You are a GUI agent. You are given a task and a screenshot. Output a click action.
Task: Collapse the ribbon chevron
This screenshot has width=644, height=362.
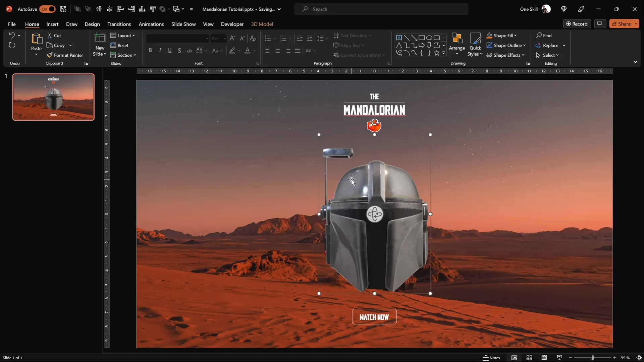(635, 62)
